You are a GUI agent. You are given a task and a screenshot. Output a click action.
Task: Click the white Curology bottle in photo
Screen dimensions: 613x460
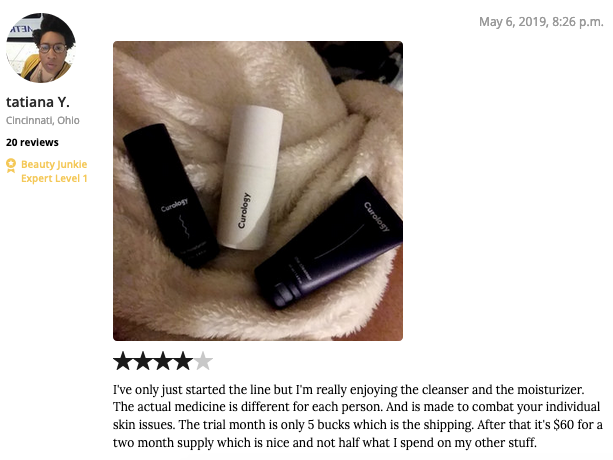coord(251,178)
